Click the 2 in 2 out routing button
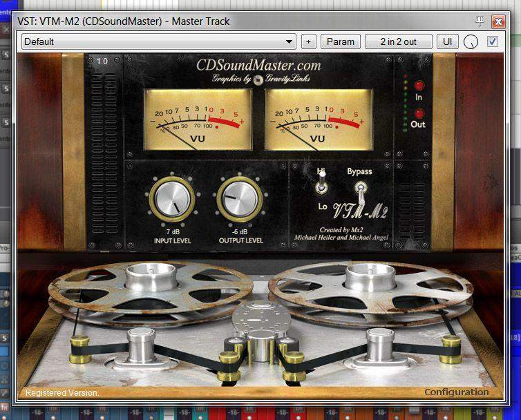 tap(399, 42)
